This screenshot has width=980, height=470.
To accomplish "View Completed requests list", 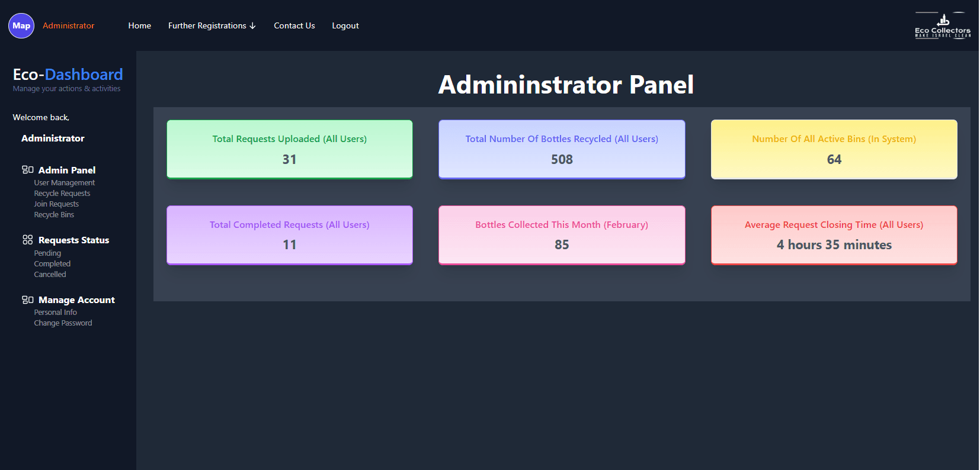I will (52, 264).
